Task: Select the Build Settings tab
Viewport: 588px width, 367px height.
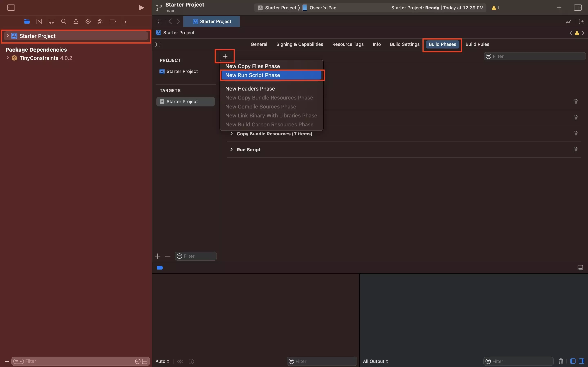Action: [x=404, y=44]
